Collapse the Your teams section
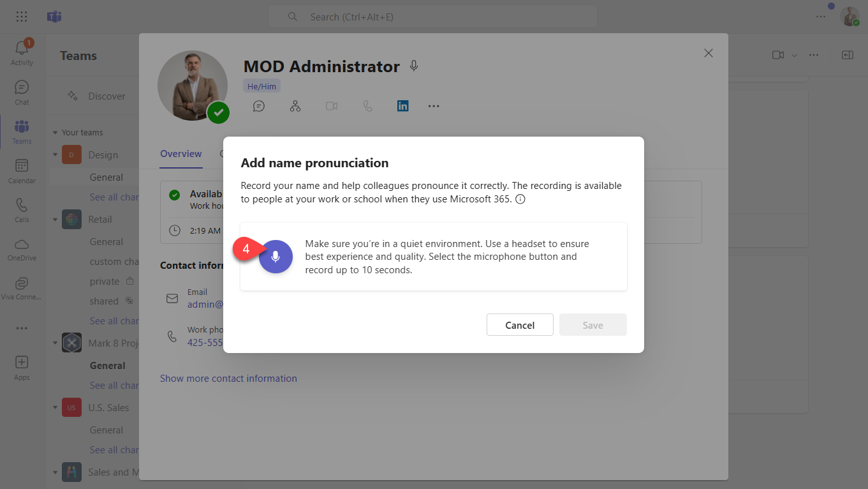The image size is (868, 489). coord(55,133)
